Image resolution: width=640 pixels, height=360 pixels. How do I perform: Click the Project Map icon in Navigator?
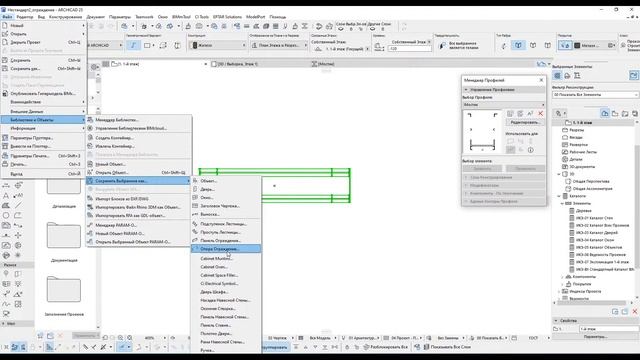605,113
